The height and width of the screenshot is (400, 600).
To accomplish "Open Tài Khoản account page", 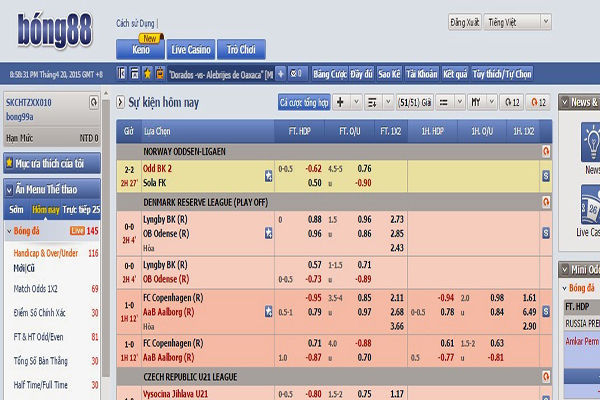I will 422,74.
